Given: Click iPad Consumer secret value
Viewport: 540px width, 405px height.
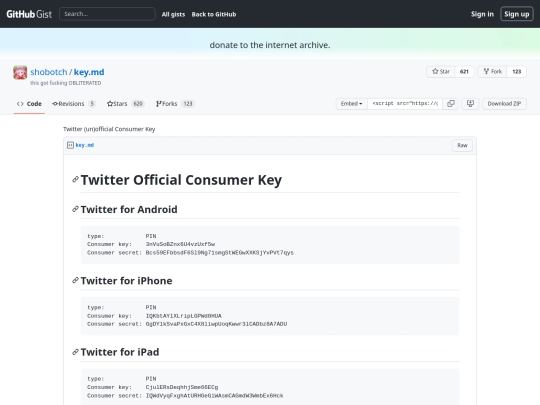Looking at the screenshot, I should coord(214,396).
